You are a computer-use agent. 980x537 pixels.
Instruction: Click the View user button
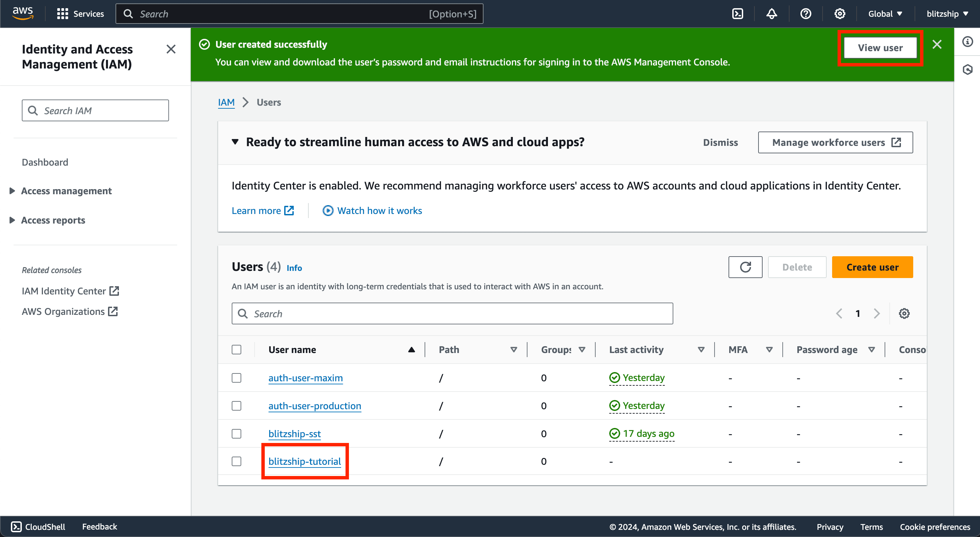(880, 48)
